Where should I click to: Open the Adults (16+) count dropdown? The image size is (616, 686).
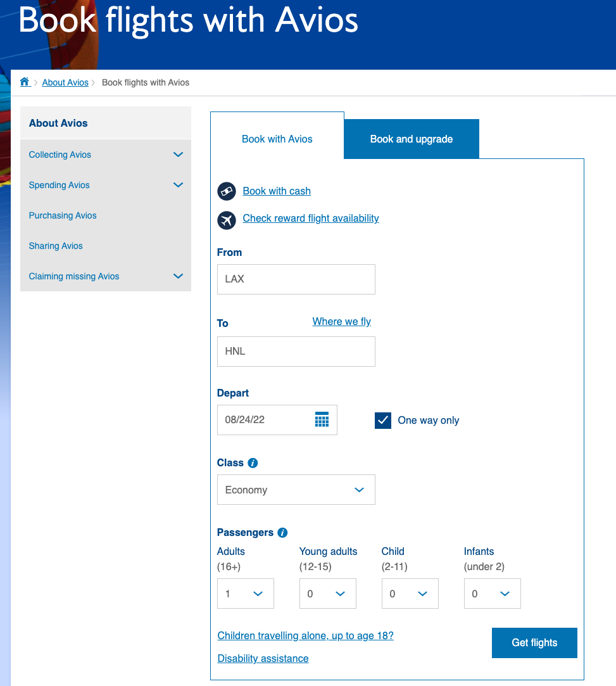(246, 594)
